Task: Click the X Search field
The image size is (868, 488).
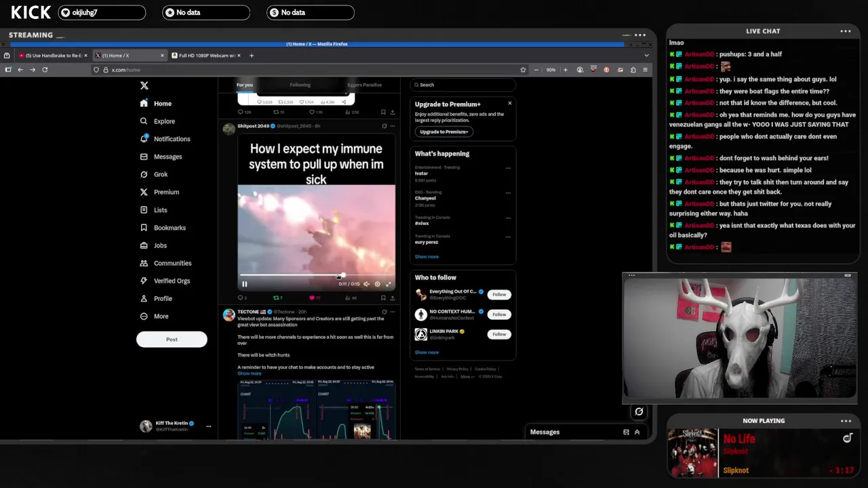Action: click(462, 85)
